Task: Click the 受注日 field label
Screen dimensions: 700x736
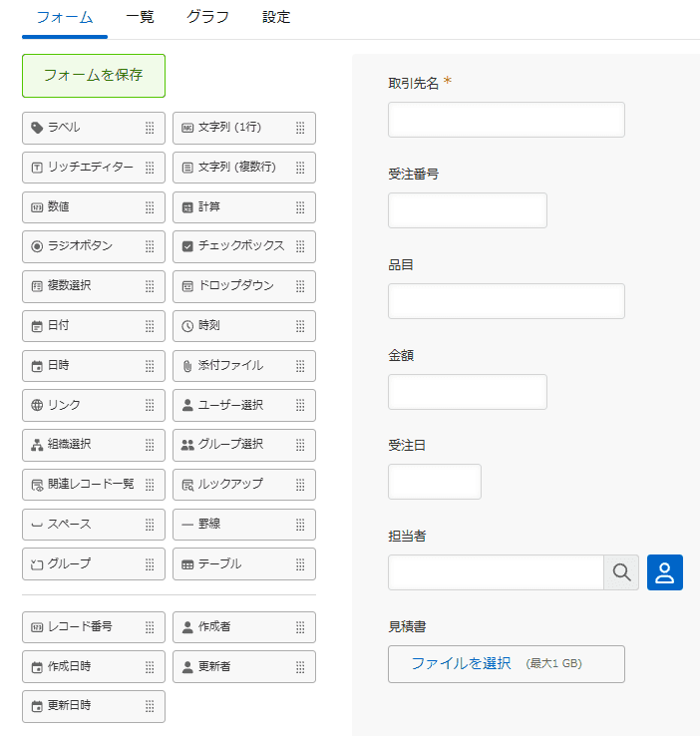Action: tap(407, 446)
